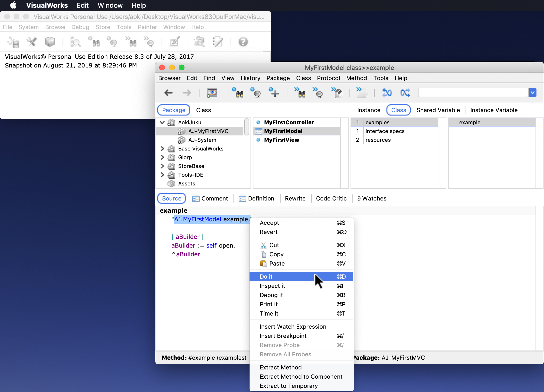Choose Do it from context menu
Screen dimensions: 544x392
pyautogui.click(x=301, y=277)
